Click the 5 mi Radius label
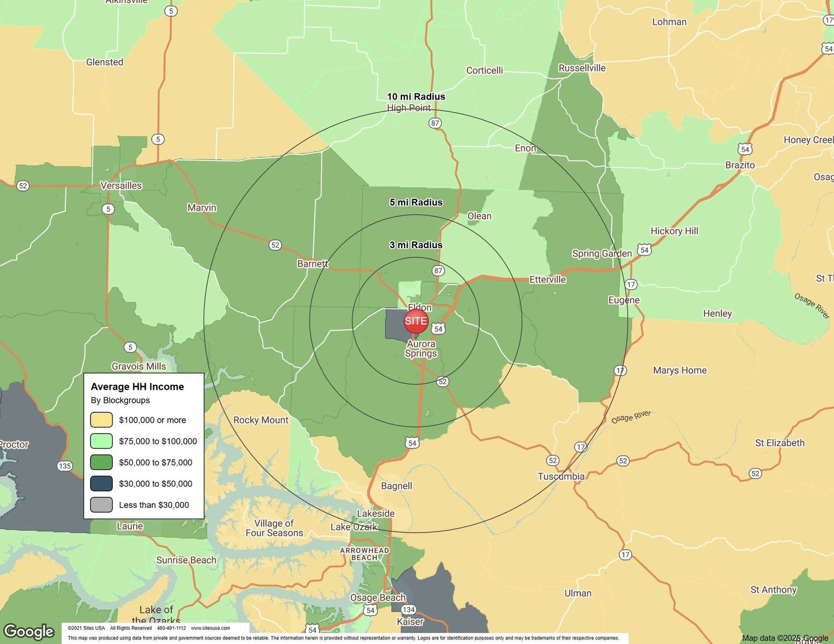Viewport: 834px width, 644px height. pos(416,202)
